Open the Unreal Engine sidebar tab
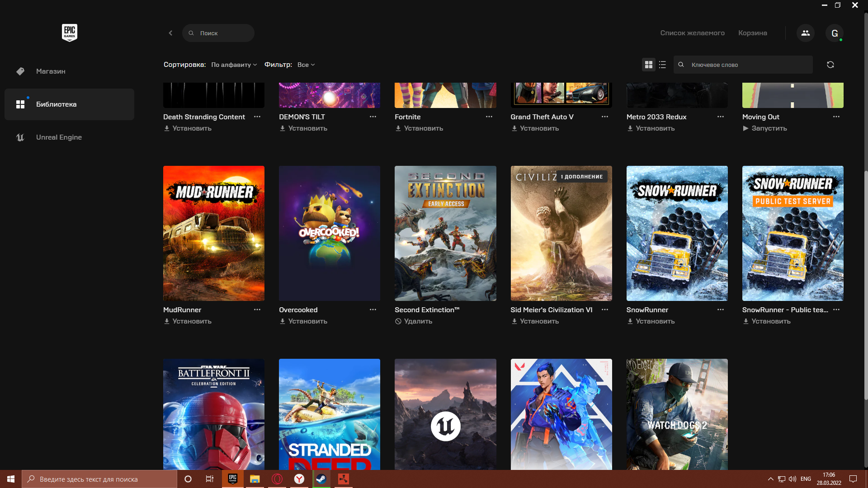Image resolution: width=868 pixels, height=488 pixels. (59, 137)
